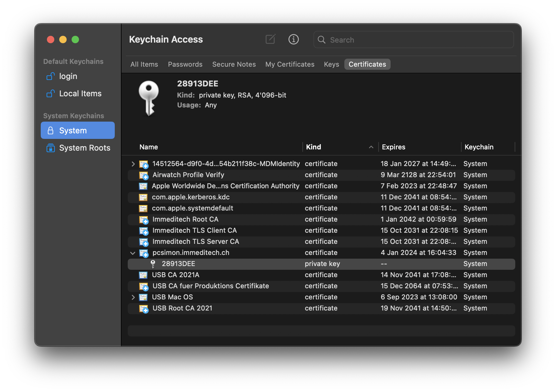Click the System Roots keychain icon

51,148
